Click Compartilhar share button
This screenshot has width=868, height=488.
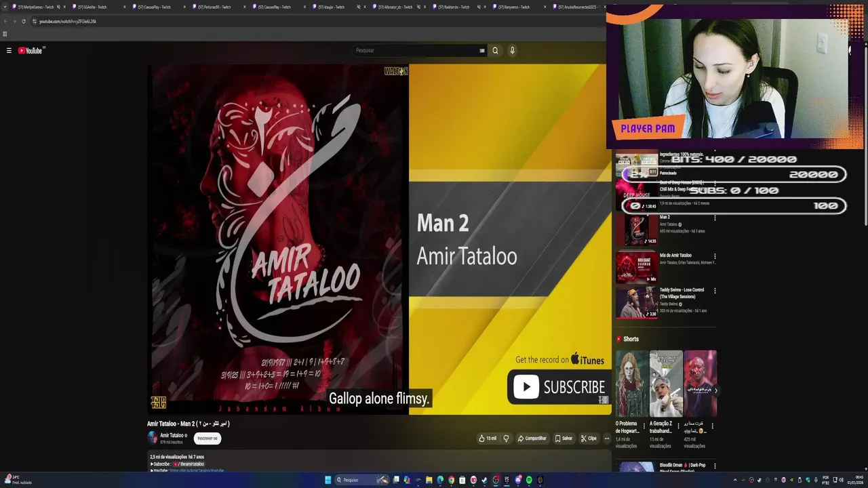pyautogui.click(x=532, y=439)
